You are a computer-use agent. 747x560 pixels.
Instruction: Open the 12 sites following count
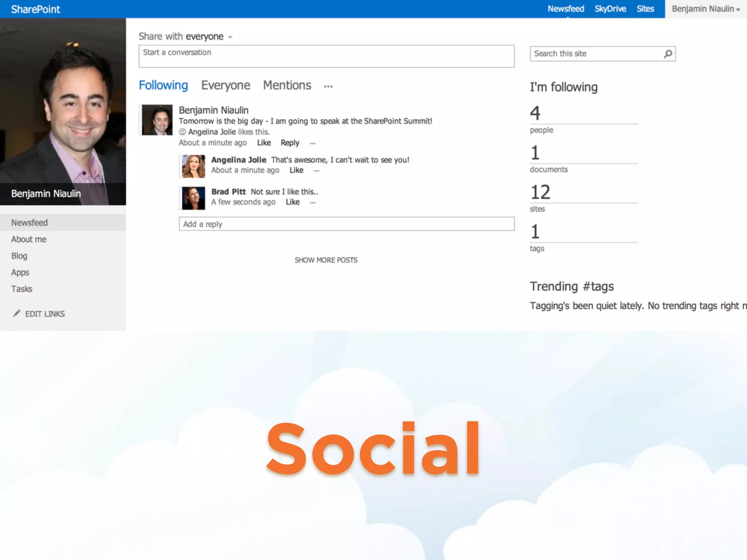coord(540,192)
